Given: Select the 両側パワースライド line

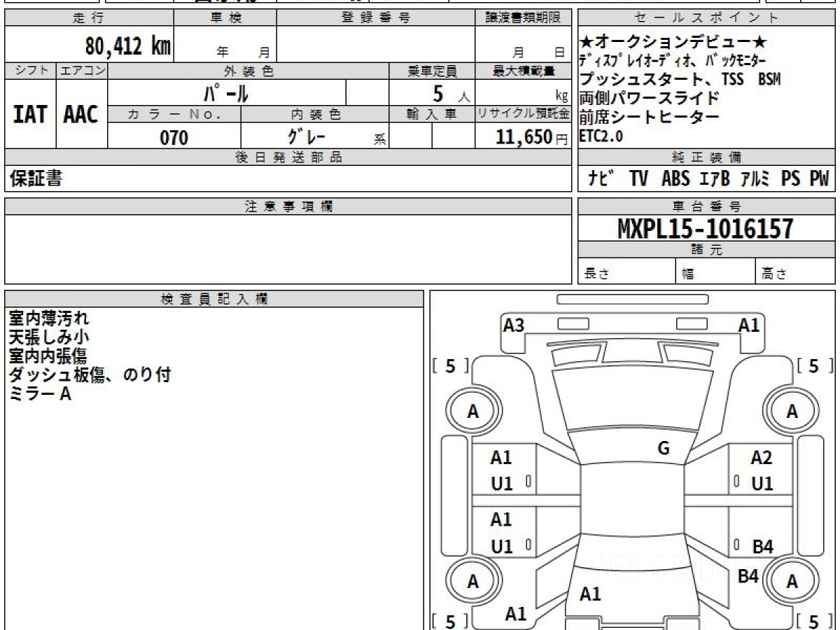Looking at the screenshot, I should click(x=649, y=98).
